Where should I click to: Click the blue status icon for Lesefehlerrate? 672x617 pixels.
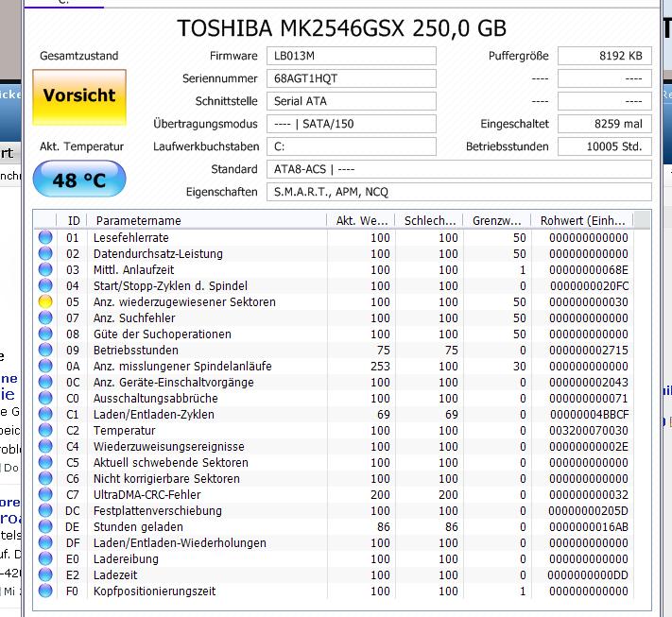point(45,237)
